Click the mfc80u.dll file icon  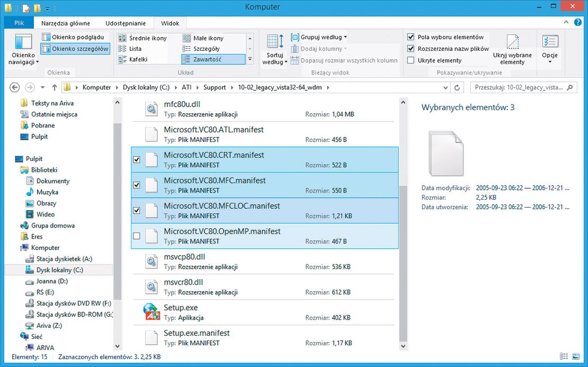click(x=151, y=109)
